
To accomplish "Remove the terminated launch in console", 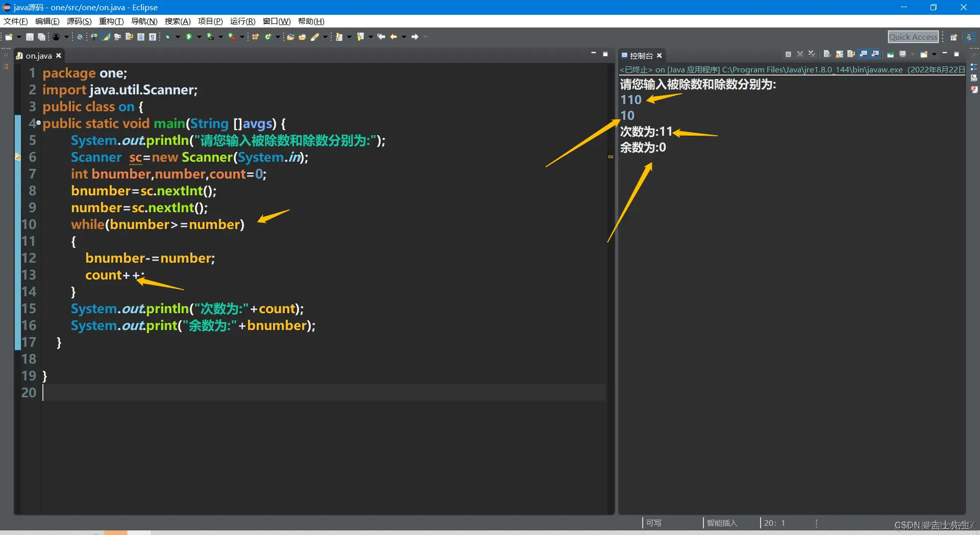I will click(800, 54).
